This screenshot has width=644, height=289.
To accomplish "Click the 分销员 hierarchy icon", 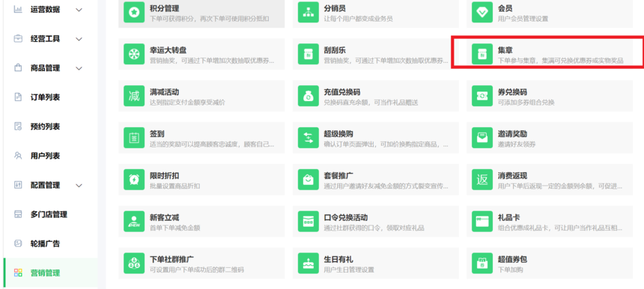I will (308, 13).
